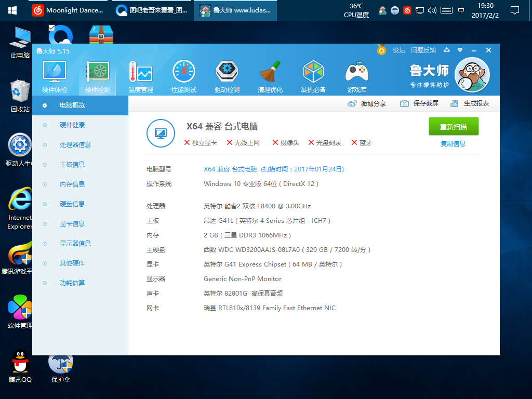
Task: Click the 摄像头 unavailable indicator
Action: [286, 143]
